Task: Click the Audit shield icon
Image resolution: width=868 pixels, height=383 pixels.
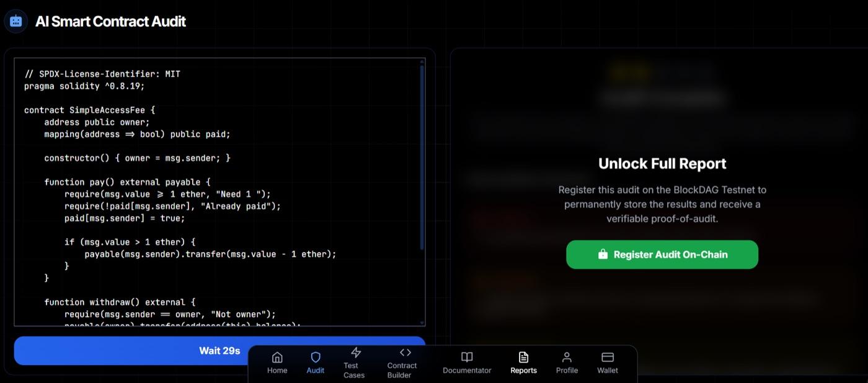Action: click(315, 356)
